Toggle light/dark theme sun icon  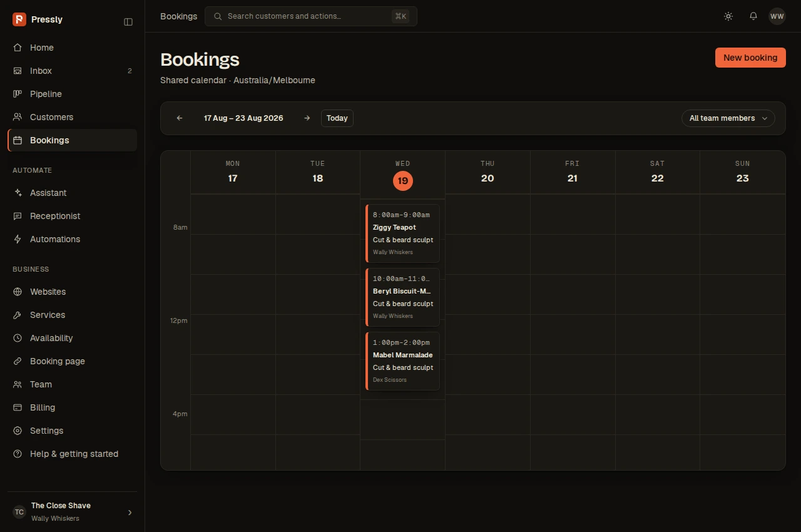[x=728, y=16]
